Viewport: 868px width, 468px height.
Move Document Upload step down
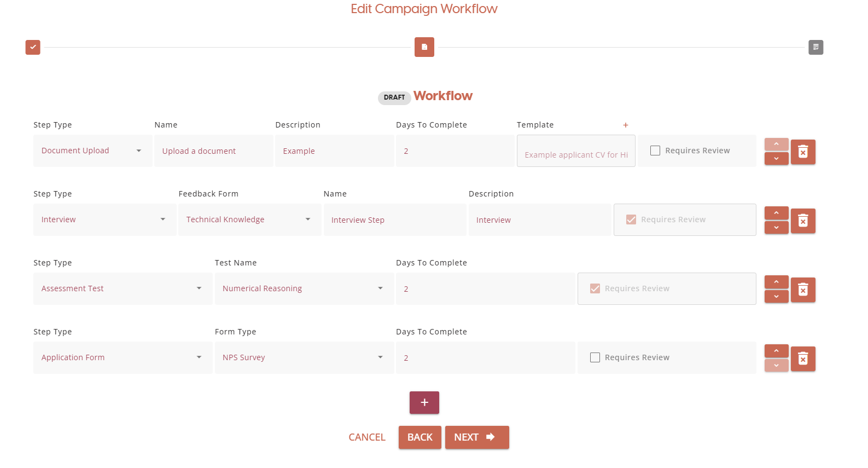pos(776,159)
